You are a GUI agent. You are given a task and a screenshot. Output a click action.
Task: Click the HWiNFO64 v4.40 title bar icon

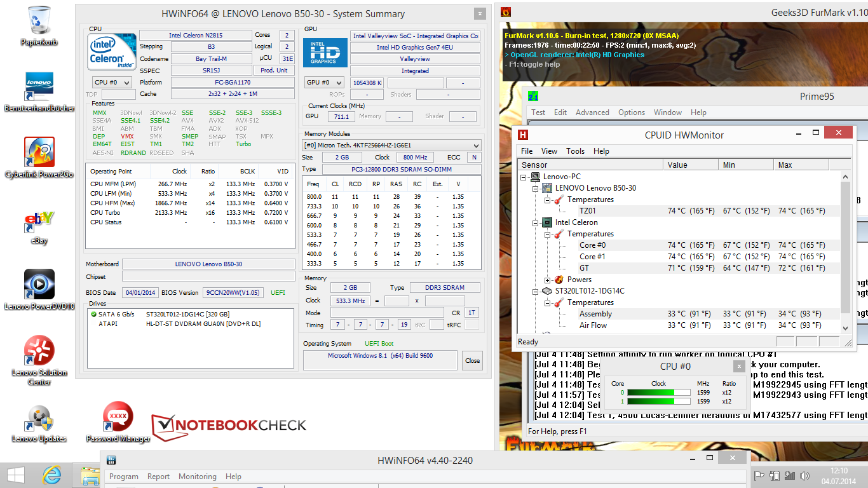tap(111, 460)
